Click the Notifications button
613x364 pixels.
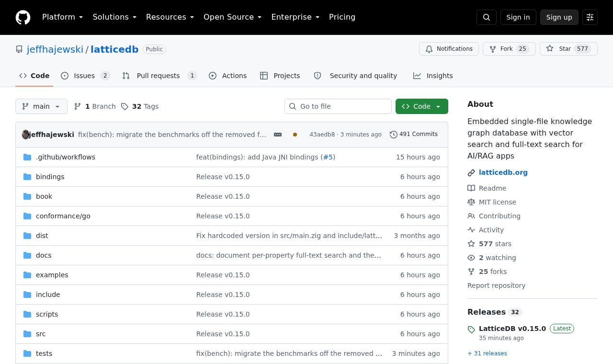point(449,49)
